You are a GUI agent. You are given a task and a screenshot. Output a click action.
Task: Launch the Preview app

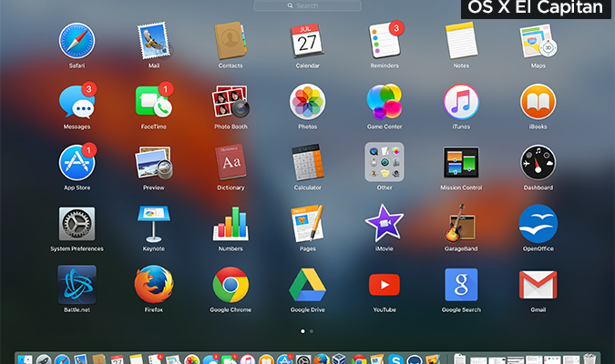(154, 163)
